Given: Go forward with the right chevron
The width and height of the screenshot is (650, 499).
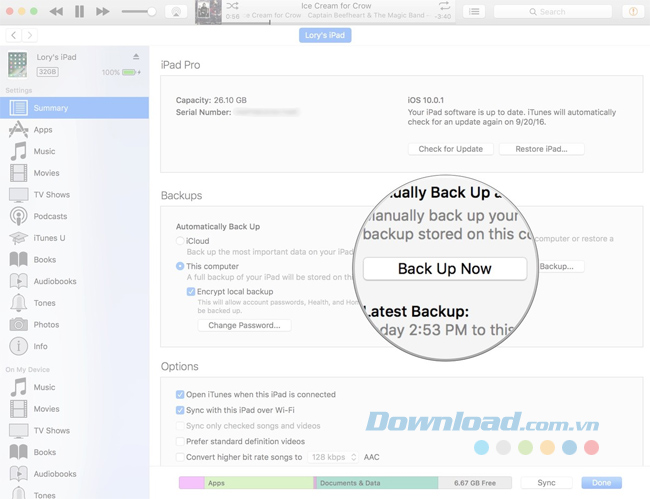Looking at the screenshot, I should tap(29, 35).
